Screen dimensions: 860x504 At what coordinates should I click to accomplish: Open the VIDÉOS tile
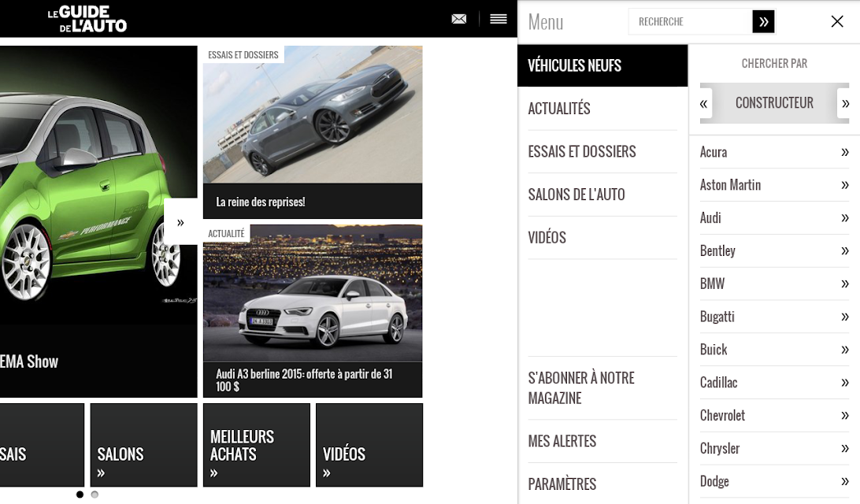click(369, 445)
